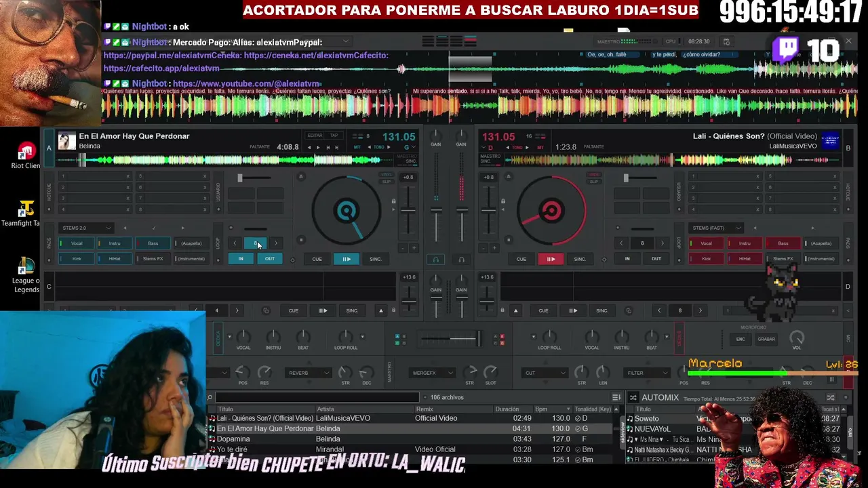Click the EDITAR tab on deck A
This screenshot has width=868, height=488.
tap(315, 136)
